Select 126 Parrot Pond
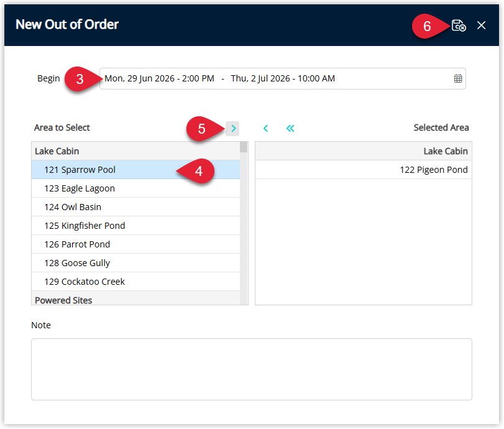504x429 pixels. pyautogui.click(x=135, y=244)
